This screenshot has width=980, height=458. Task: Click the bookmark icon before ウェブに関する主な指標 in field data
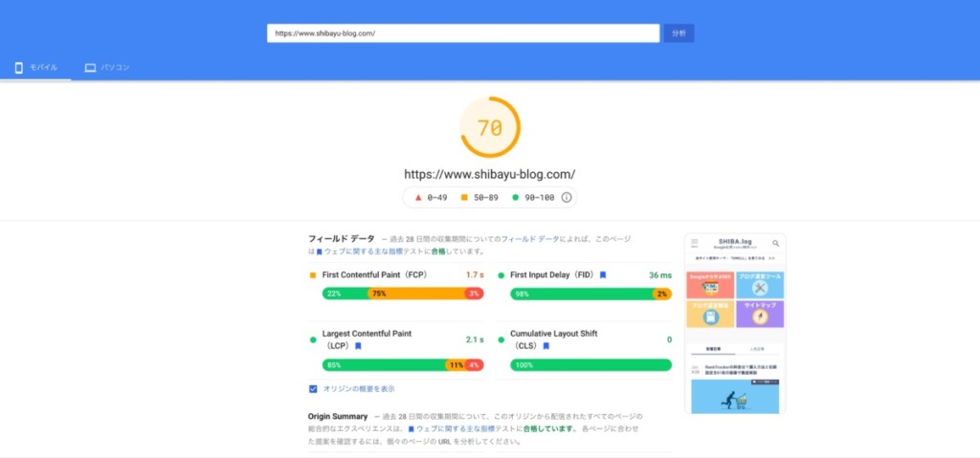(320, 252)
